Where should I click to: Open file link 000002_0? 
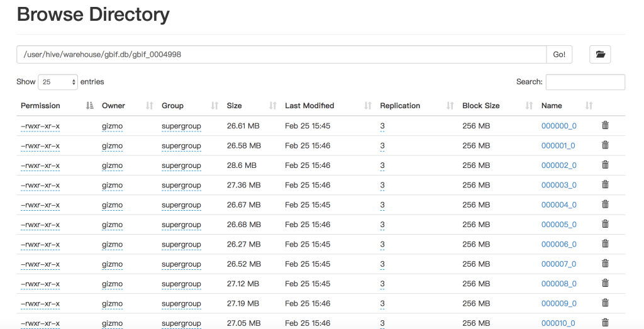558,165
